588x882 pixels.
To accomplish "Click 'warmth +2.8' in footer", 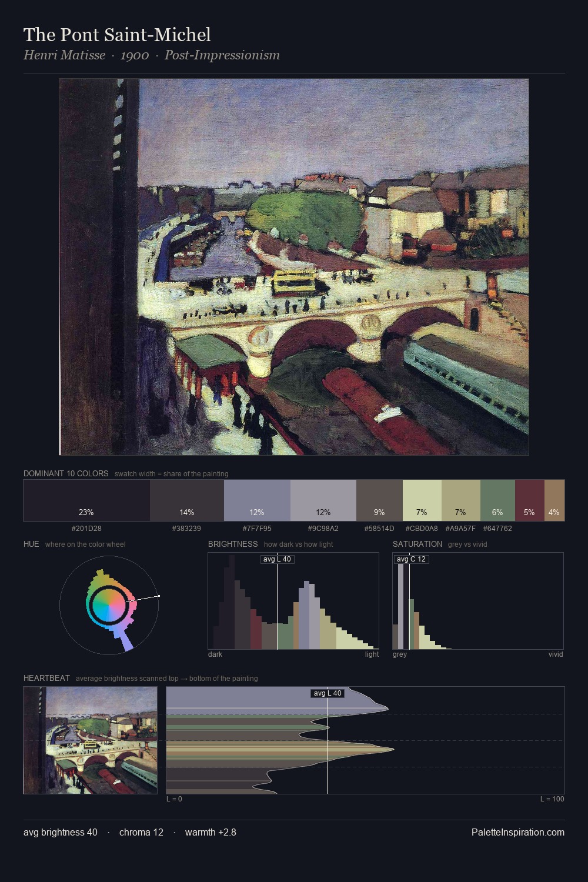I will [x=211, y=832].
